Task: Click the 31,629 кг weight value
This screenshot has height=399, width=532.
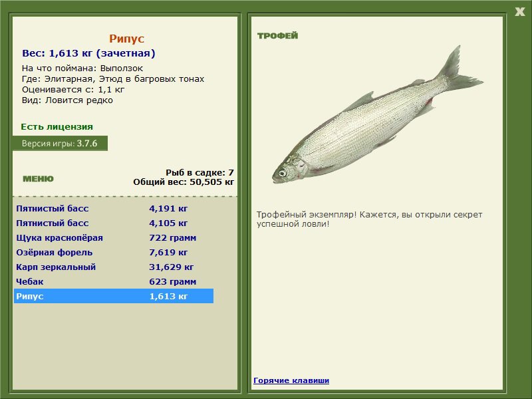Action: click(x=172, y=267)
